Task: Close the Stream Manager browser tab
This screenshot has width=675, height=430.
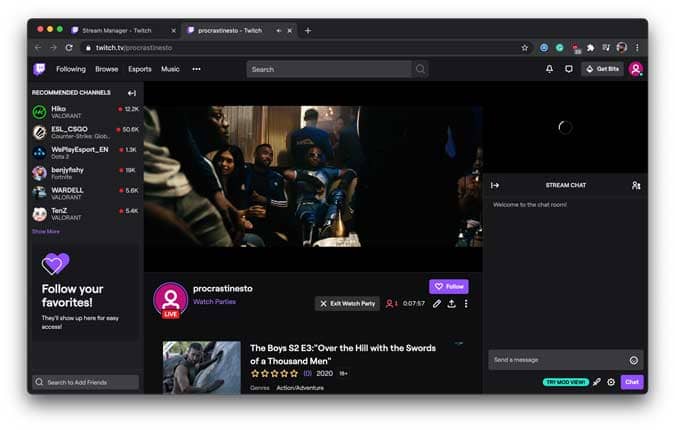Action: point(173,31)
